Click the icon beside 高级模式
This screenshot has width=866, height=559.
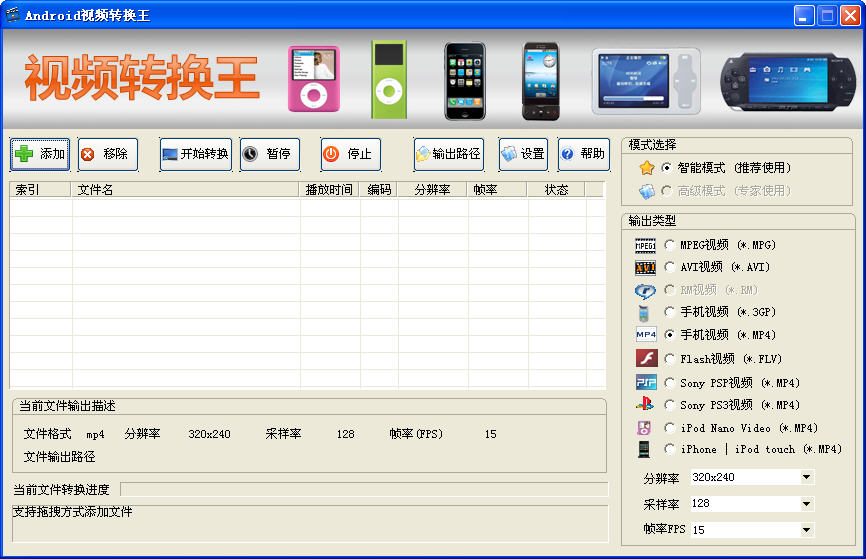tap(647, 191)
